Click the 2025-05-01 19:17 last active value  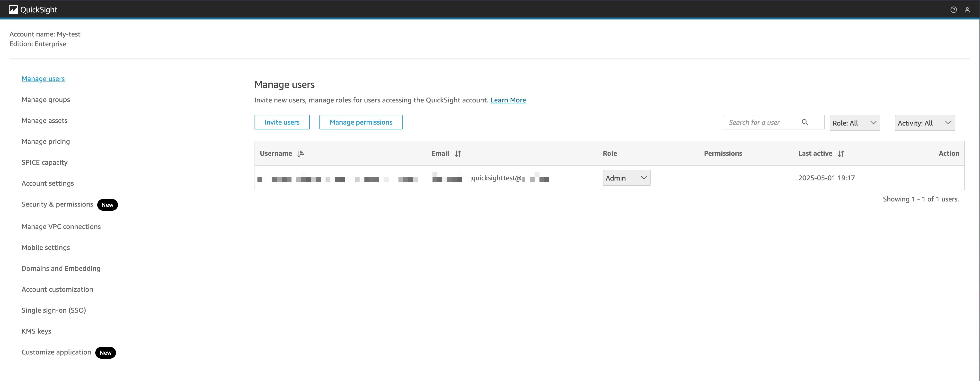(826, 178)
